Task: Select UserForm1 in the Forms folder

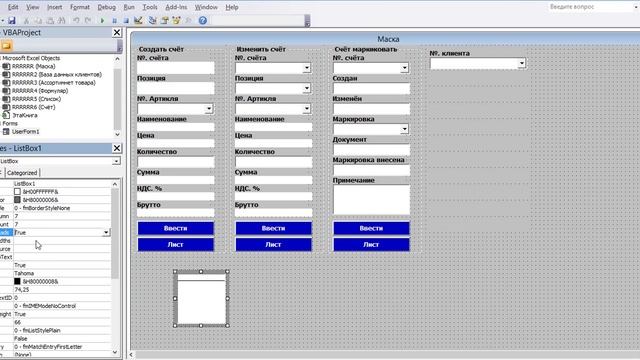Action: [x=25, y=131]
